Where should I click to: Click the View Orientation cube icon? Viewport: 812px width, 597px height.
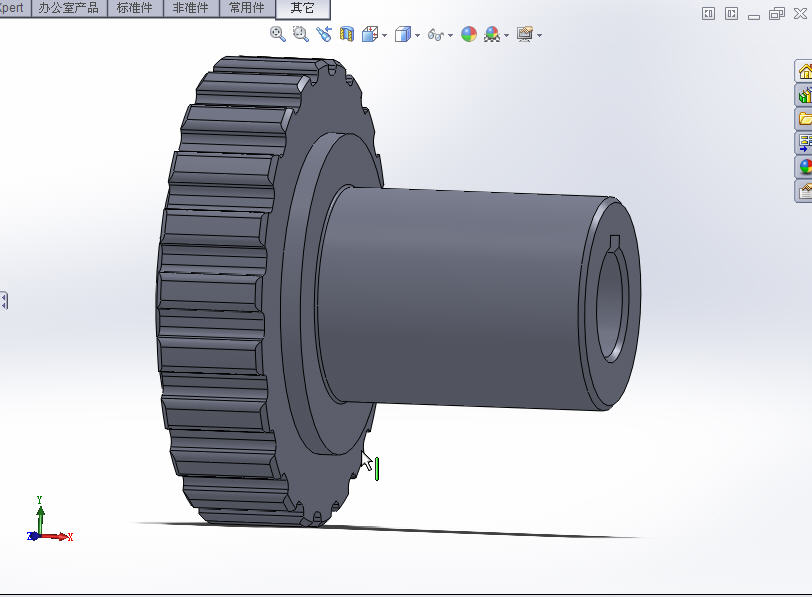[x=369, y=34]
